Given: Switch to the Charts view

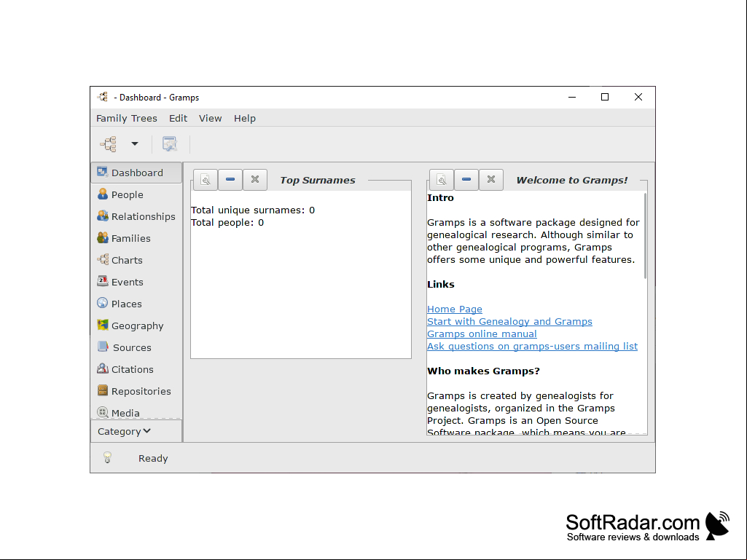Looking at the screenshot, I should click(136, 260).
